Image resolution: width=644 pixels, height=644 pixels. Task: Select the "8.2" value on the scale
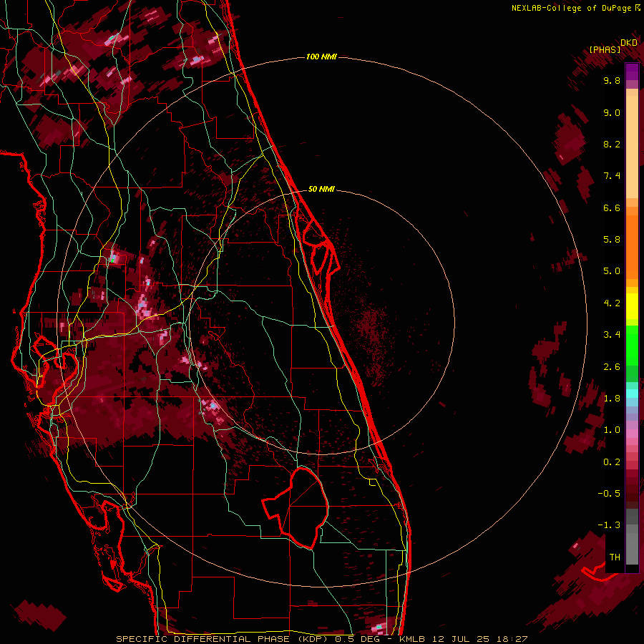coord(612,144)
